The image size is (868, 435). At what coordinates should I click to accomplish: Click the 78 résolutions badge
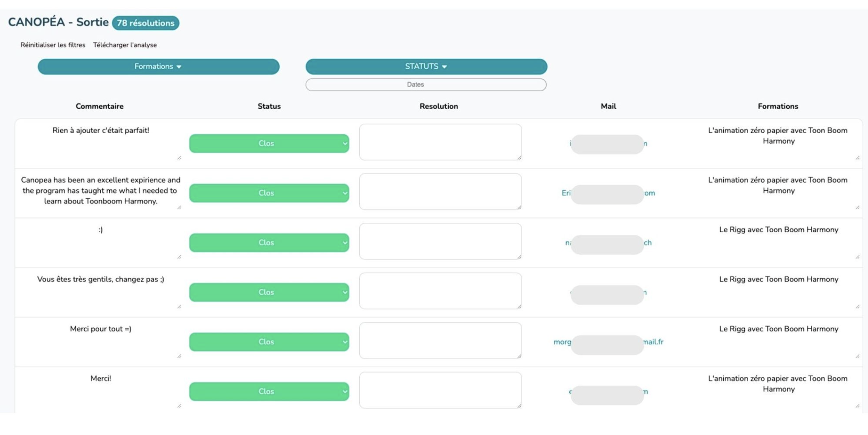[x=145, y=23]
